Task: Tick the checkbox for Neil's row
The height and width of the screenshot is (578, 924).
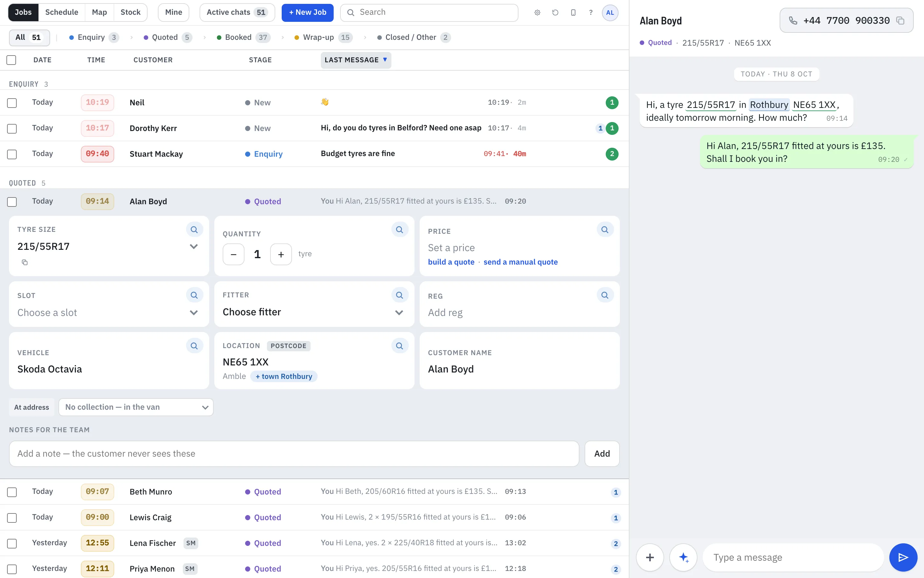Action: coord(12,103)
